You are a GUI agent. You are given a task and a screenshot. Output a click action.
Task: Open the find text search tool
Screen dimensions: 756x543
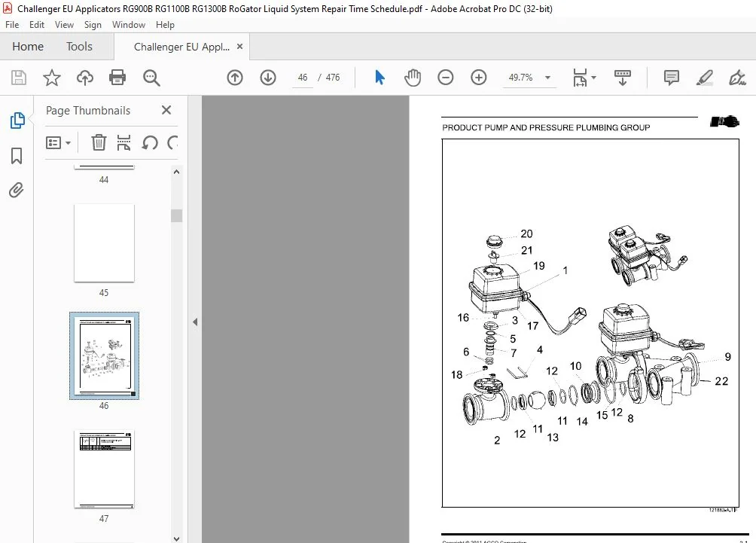coord(151,78)
